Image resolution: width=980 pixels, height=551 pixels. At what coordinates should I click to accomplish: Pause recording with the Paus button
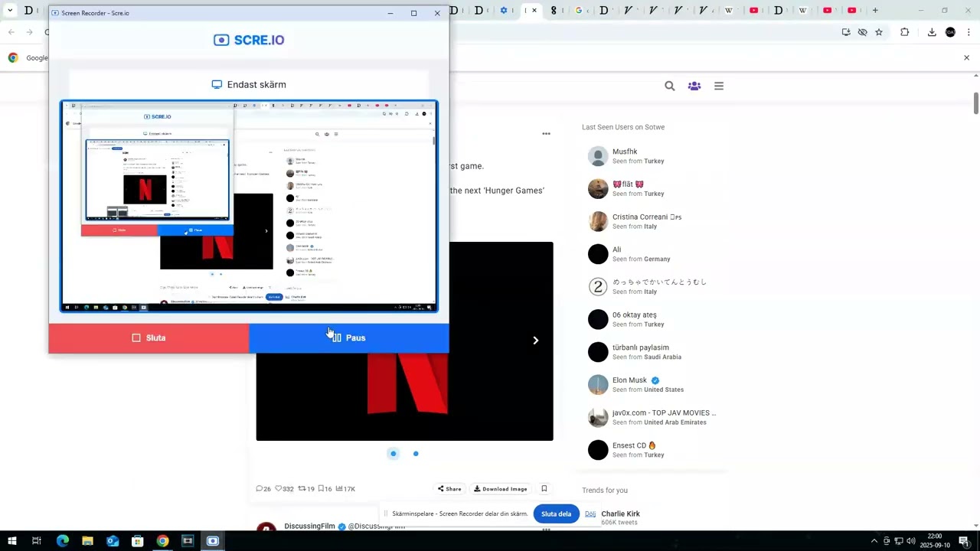(349, 337)
